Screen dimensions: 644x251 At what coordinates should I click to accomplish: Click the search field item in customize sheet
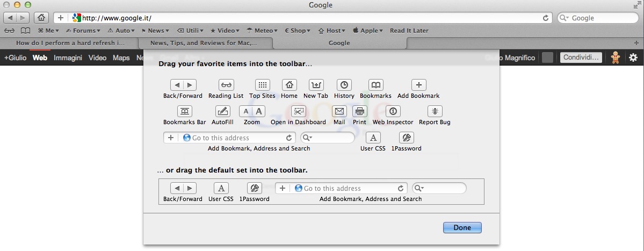point(327,138)
